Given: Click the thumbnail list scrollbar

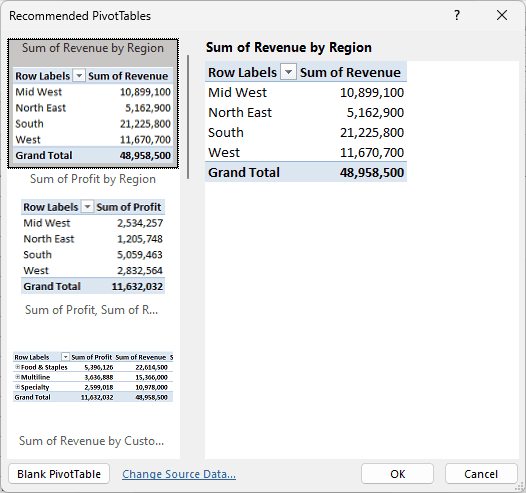Looking at the screenshot, I should click(188, 117).
